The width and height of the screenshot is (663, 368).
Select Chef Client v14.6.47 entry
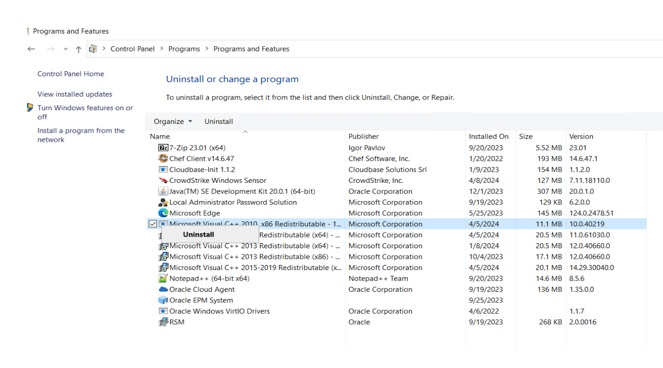click(201, 159)
